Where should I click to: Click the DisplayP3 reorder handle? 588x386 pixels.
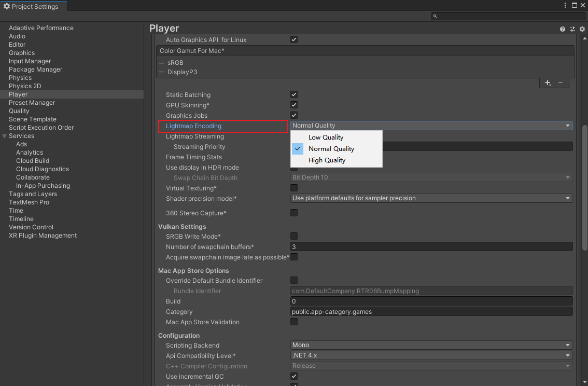point(162,72)
